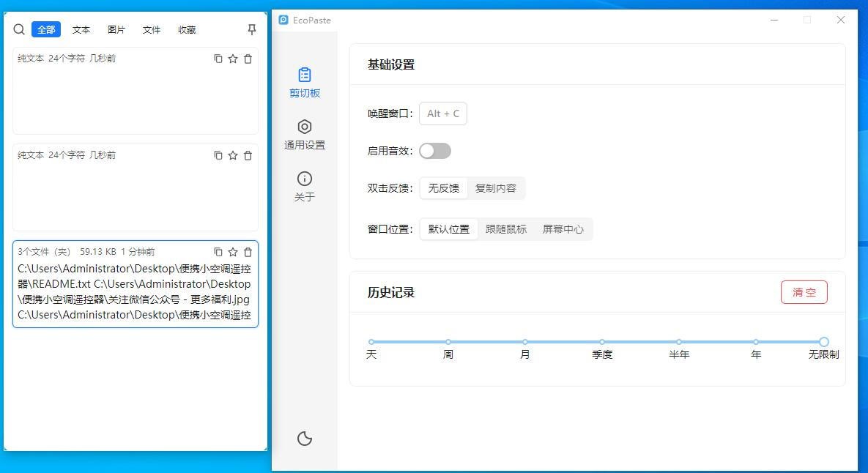Open the 通用设置 settings section
Image resolution: width=868 pixels, height=473 pixels.
tap(305, 135)
